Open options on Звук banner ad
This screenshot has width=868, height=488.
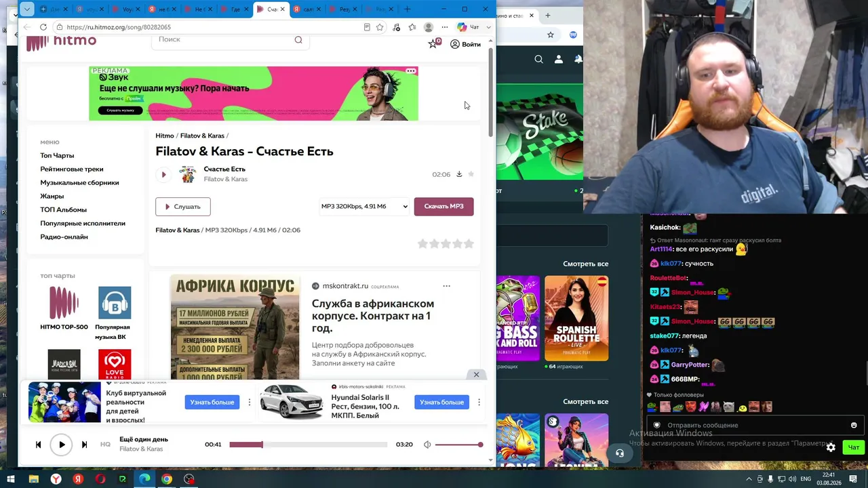[x=411, y=71]
